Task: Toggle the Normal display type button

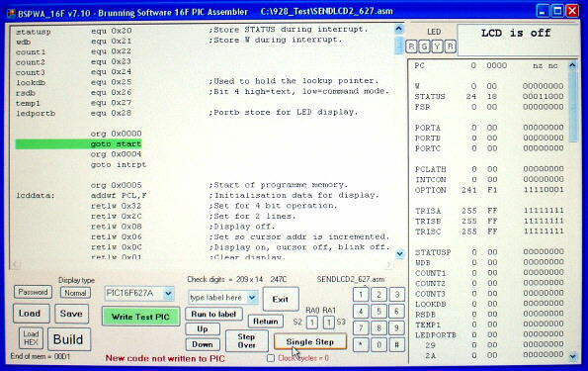Action: [75, 293]
